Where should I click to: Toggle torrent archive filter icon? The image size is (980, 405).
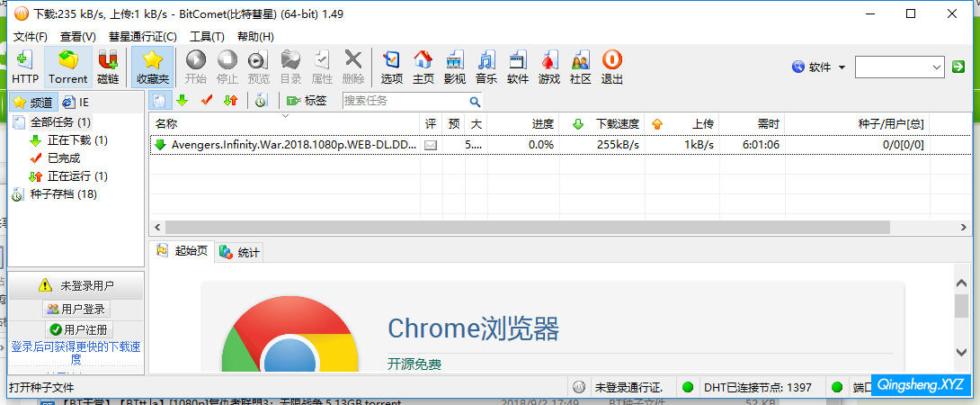[x=262, y=101]
